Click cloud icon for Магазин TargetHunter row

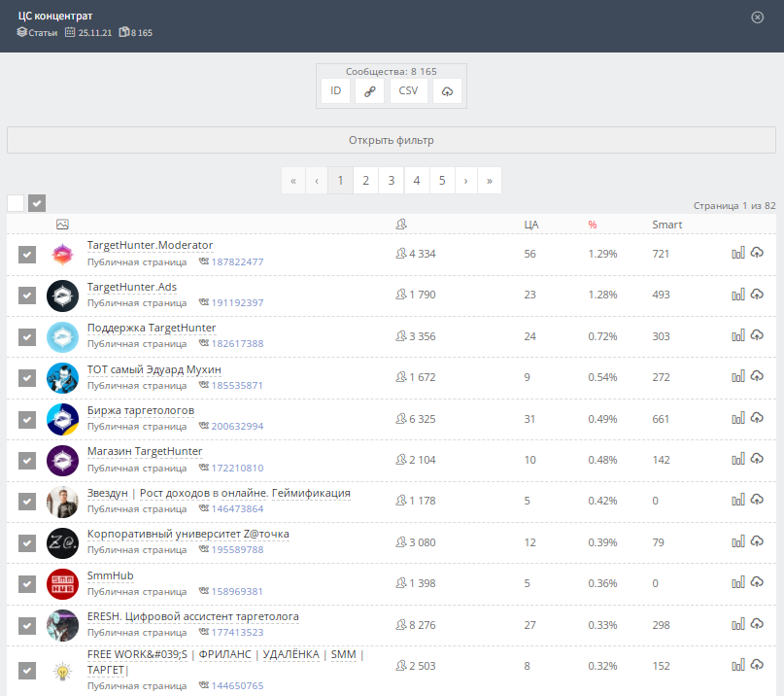coord(757,459)
